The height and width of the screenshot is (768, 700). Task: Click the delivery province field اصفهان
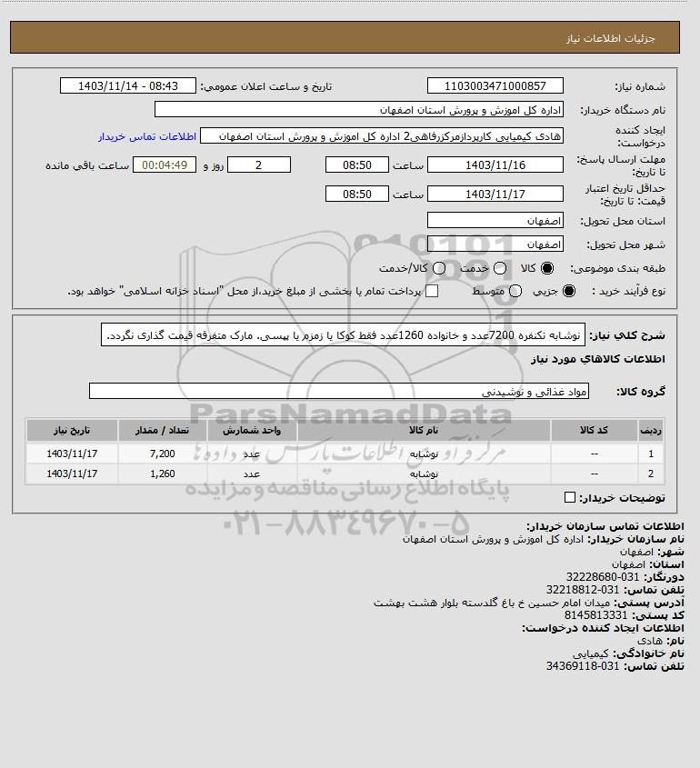(495, 221)
